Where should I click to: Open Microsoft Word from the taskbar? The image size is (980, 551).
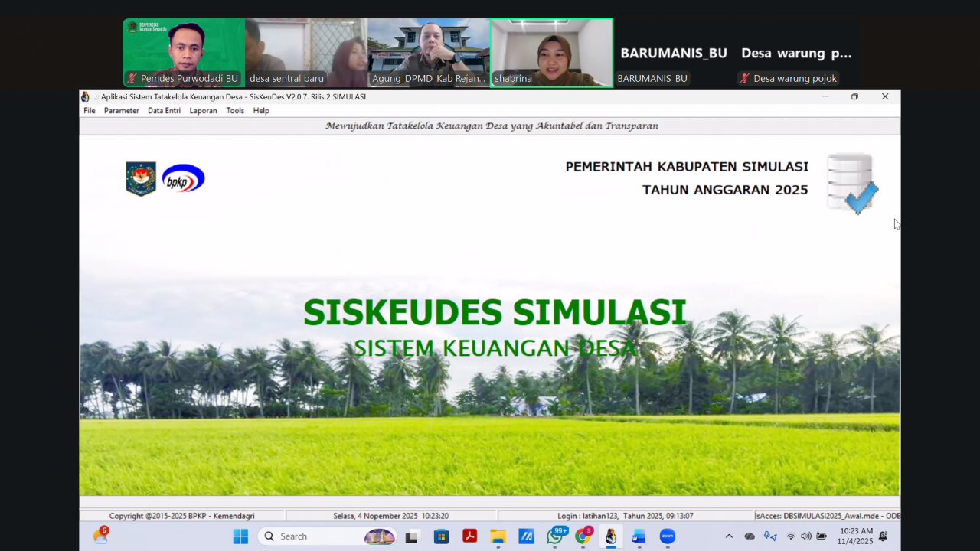[x=639, y=536]
